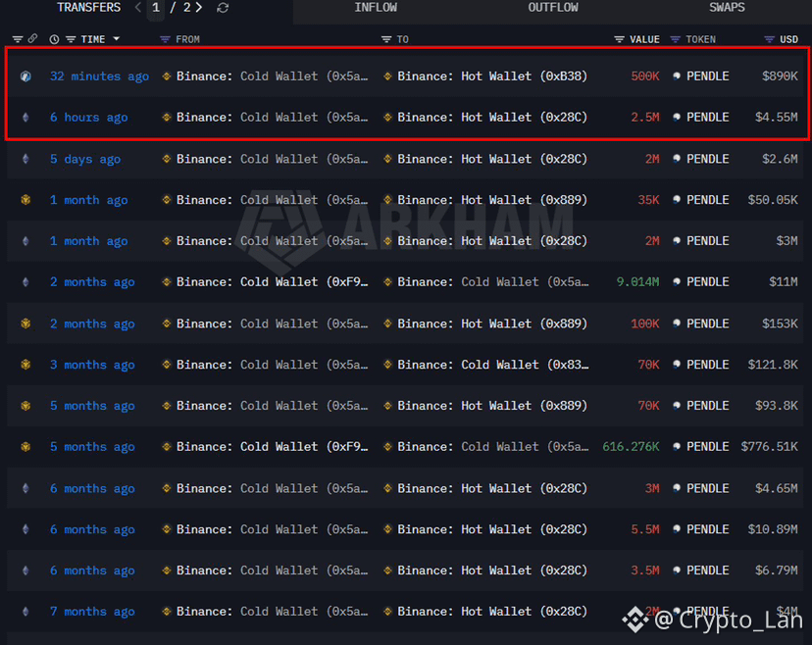Open the 7 months ago transaction link
The image size is (812, 645).
[x=92, y=612]
